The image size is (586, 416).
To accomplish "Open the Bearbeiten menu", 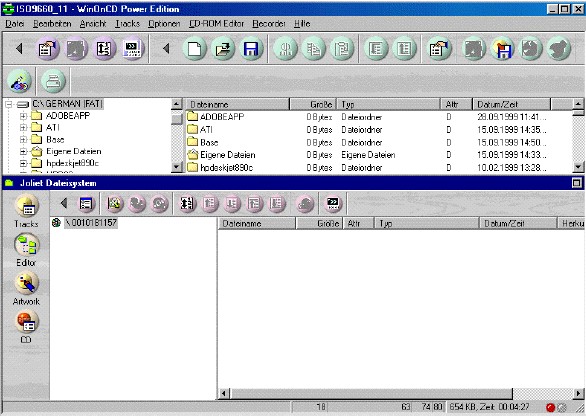I will 52,24.
